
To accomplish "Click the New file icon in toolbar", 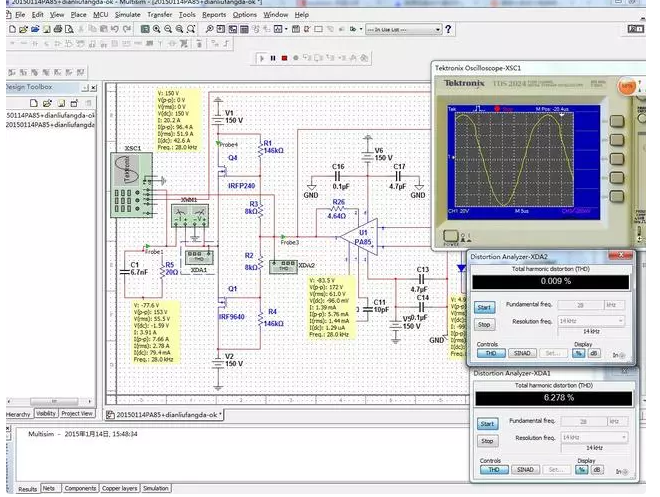I will [x=11, y=30].
